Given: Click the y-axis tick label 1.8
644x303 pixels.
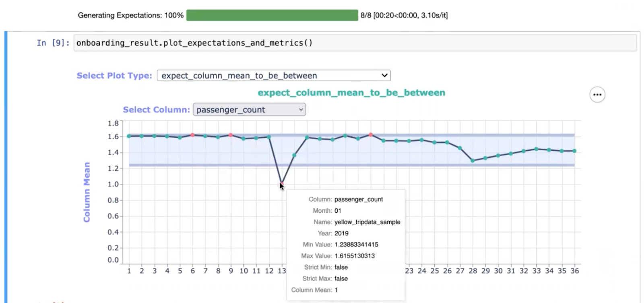Looking at the screenshot, I should pos(113,123).
